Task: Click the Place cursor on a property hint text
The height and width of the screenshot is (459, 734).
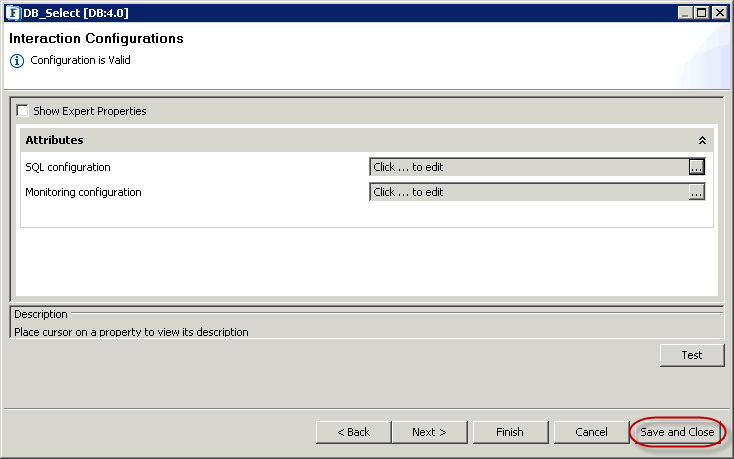Action: coord(131,332)
